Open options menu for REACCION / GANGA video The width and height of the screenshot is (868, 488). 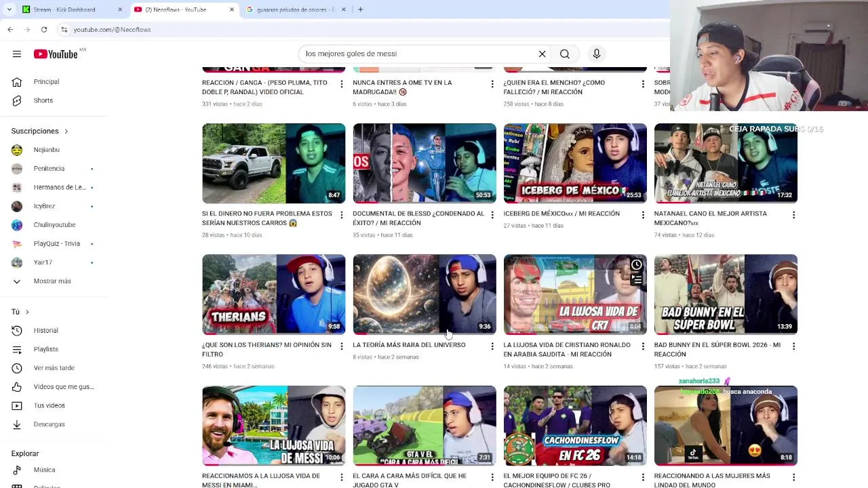(x=341, y=84)
